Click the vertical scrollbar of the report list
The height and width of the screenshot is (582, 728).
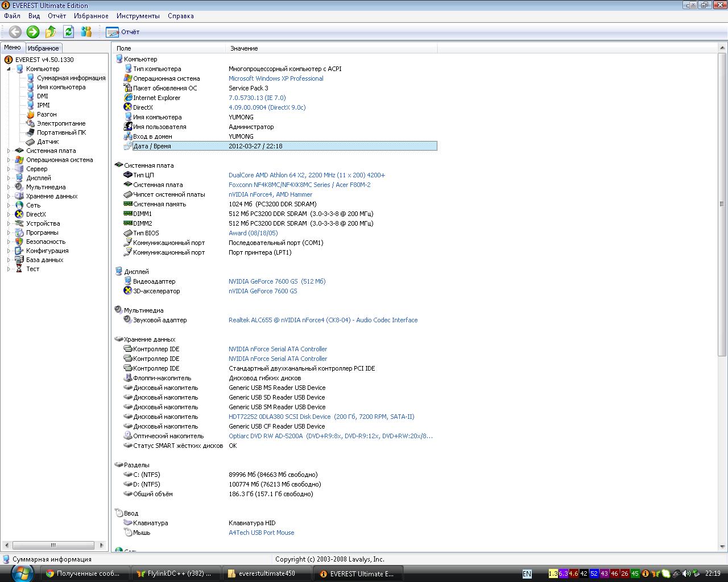pyautogui.click(x=722, y=205)
